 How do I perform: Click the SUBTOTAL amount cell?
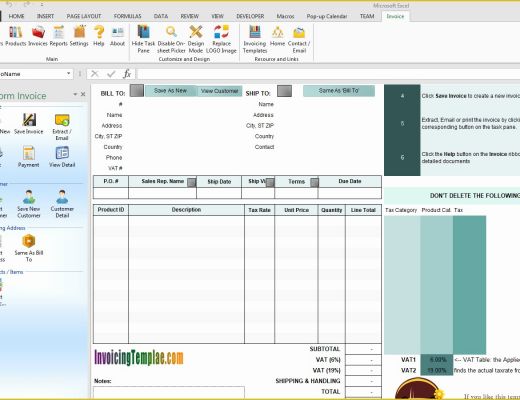point(363,349)
